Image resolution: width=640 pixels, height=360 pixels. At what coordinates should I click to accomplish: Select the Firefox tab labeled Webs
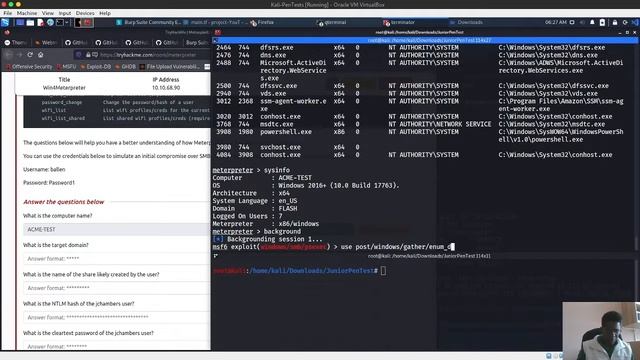click(46, 42)
